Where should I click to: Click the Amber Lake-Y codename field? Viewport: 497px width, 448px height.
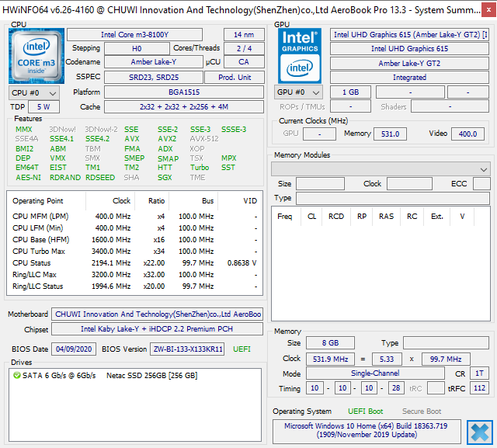coord(154,62)
